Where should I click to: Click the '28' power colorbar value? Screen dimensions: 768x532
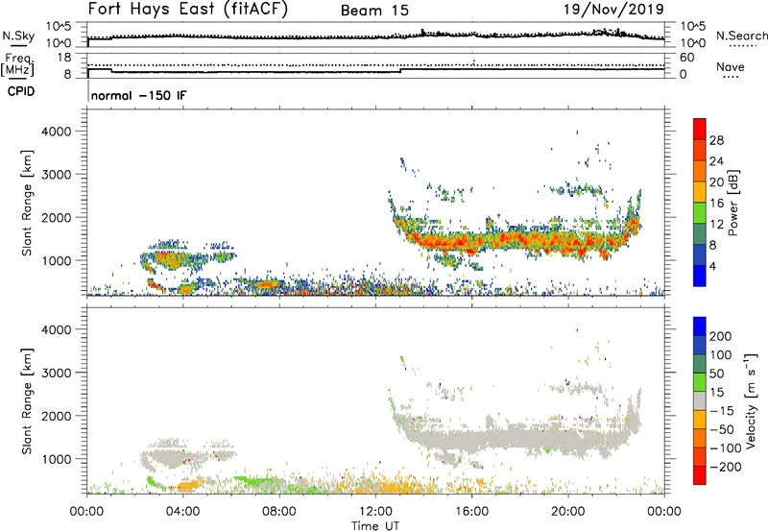click(x=716, y=140)
